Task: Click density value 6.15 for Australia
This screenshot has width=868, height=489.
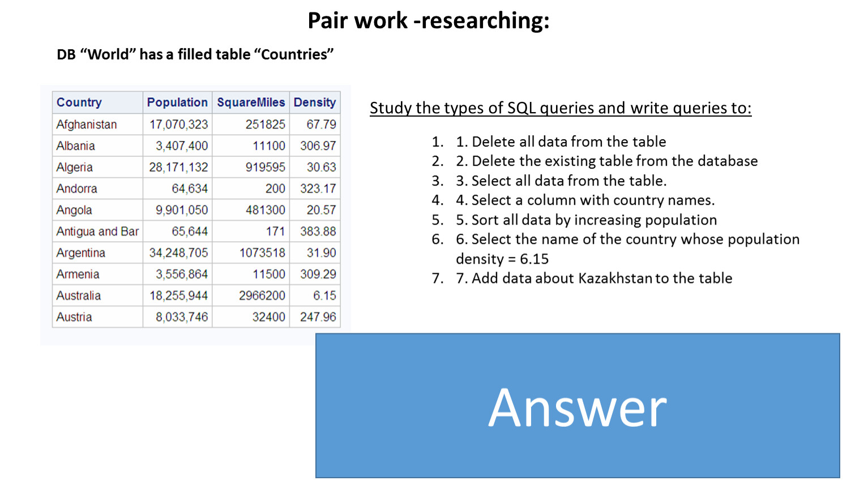Action: click(324, 296)
